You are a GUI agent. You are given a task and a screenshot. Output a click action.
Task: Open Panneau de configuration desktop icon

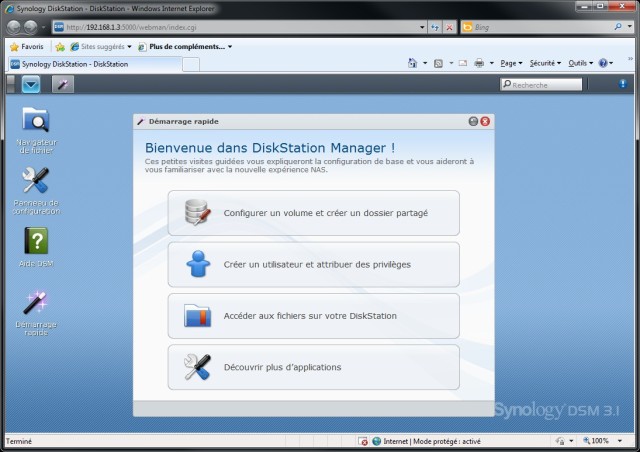[36, 190]
